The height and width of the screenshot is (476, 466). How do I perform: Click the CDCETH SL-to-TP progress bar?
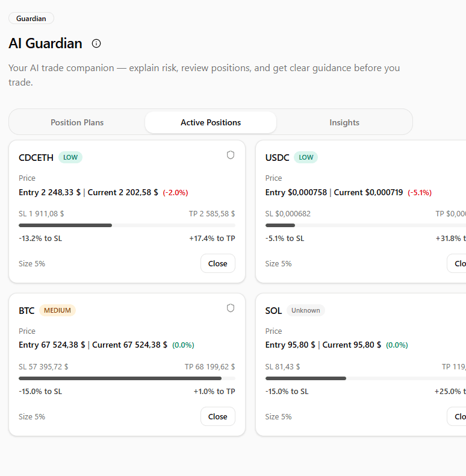(x=127, y=225)
